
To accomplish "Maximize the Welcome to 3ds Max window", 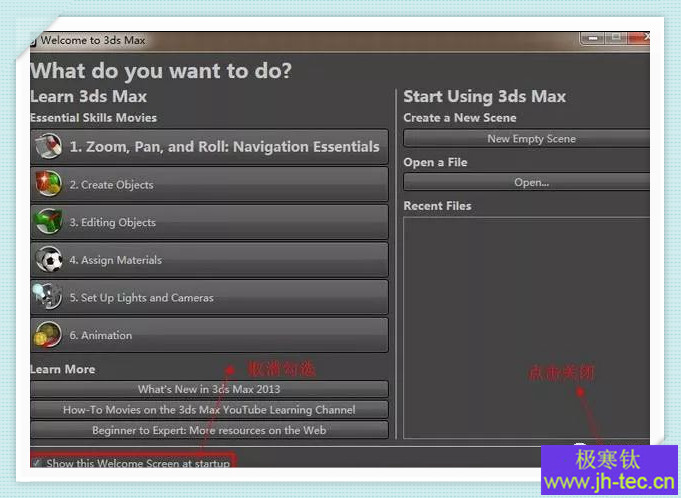I will 616,38.
